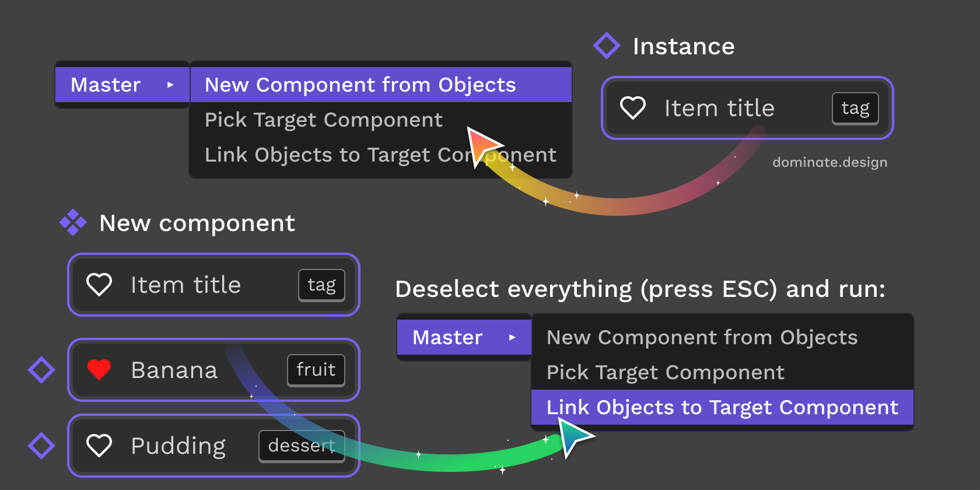Click the fruit tag on Banana

316,370
